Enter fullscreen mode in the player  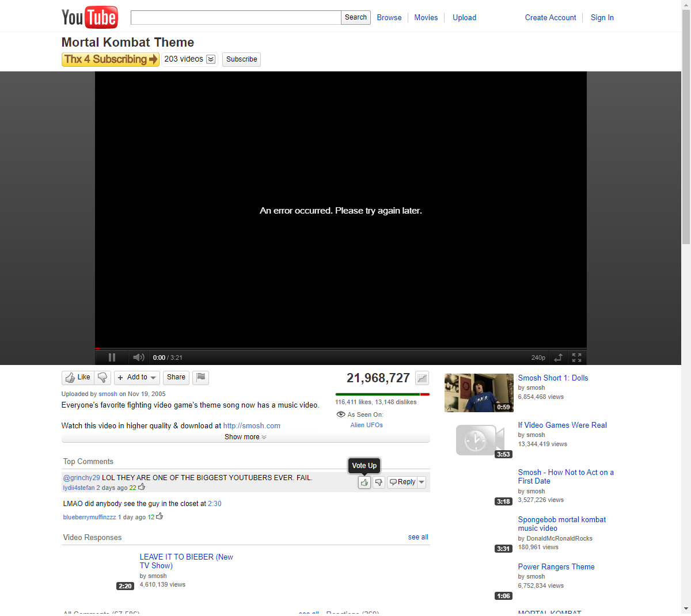pyautogui.click(x=576, y=358)
